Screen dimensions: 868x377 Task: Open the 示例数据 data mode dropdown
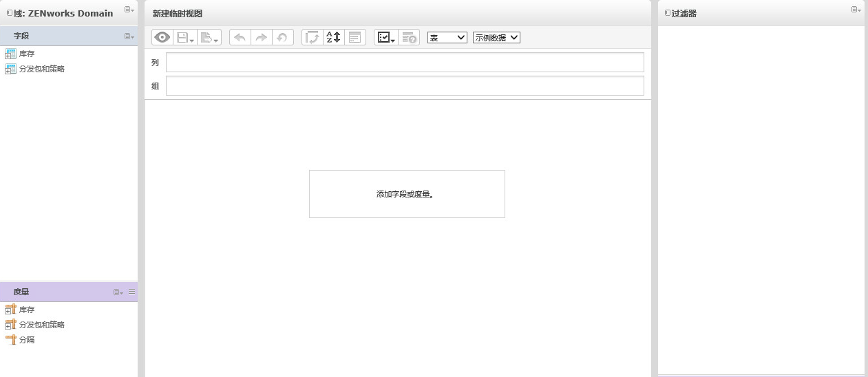click(x=496, y=38)
